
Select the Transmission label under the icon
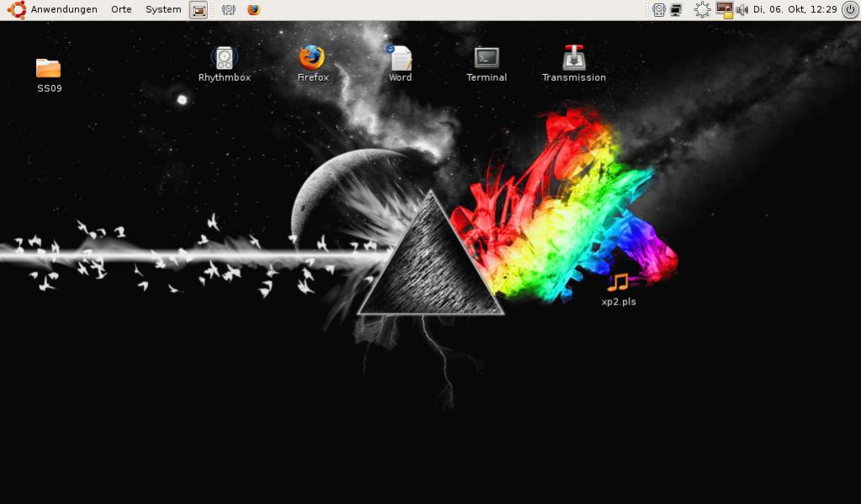[x=574, y=77]
